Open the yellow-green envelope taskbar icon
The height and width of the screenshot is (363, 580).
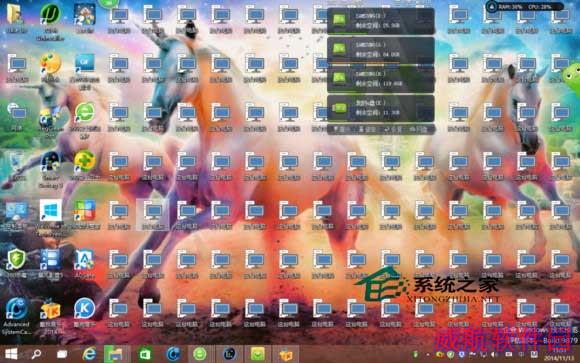(x=257, y=354)
